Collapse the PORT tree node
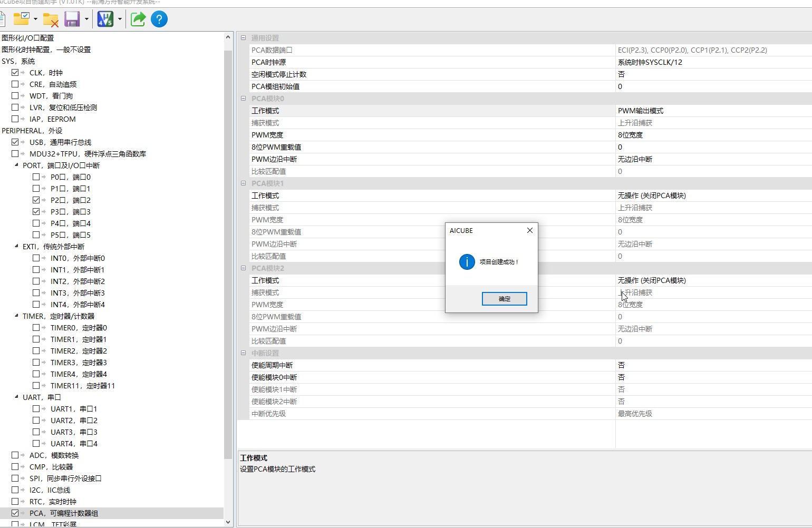The height and width of the screenshot is (528, 812). pos(16,165)
